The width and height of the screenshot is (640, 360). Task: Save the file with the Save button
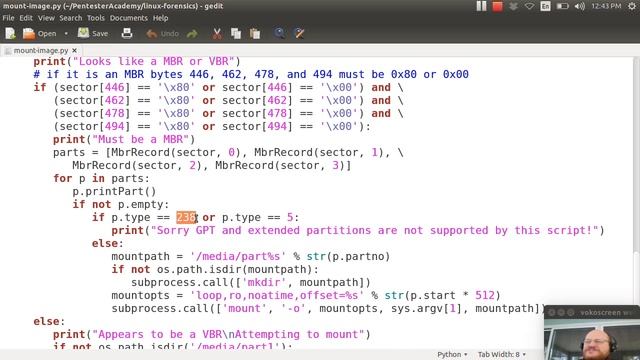pyautogui.click(x=93, y=33)
